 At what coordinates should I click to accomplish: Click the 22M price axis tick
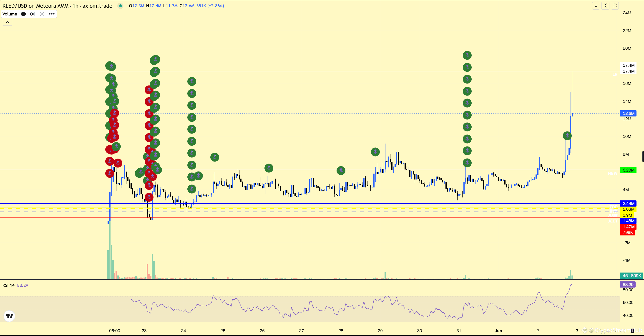[627, 31]
